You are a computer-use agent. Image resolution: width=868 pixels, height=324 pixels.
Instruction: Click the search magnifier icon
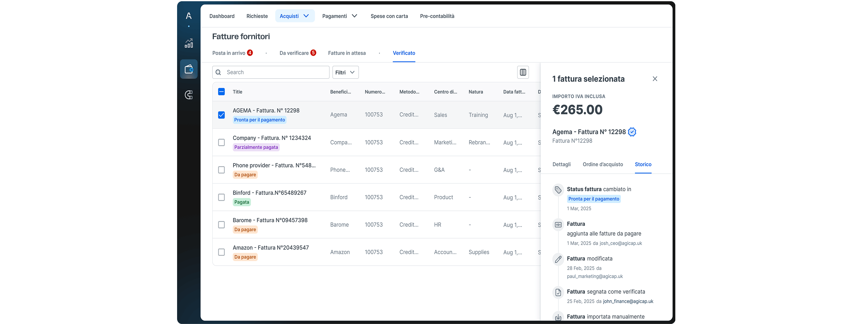[x=218, y=72]
